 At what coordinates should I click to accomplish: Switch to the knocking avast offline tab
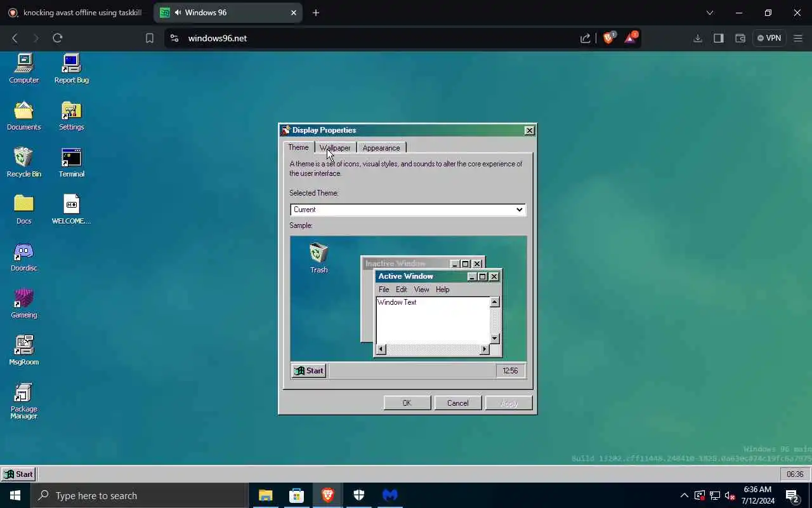pos(76,13)
